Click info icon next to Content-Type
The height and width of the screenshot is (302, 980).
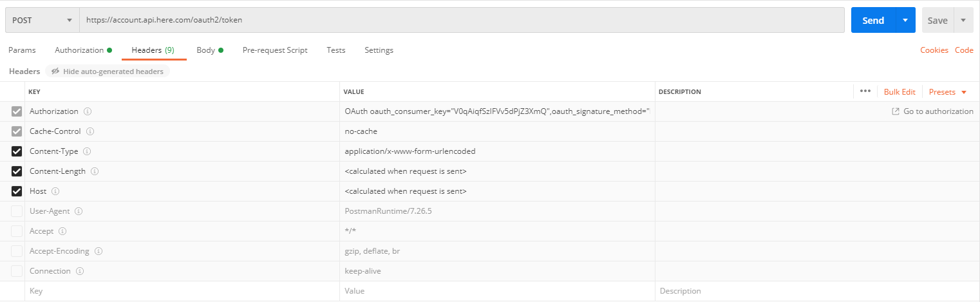(87, 151)
